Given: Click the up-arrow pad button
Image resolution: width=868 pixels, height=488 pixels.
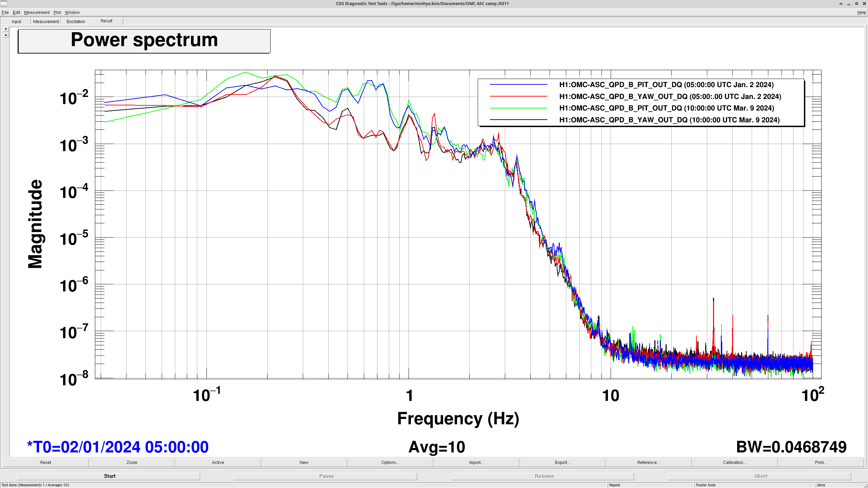Looking at the screenshot, I should (6, 35).
